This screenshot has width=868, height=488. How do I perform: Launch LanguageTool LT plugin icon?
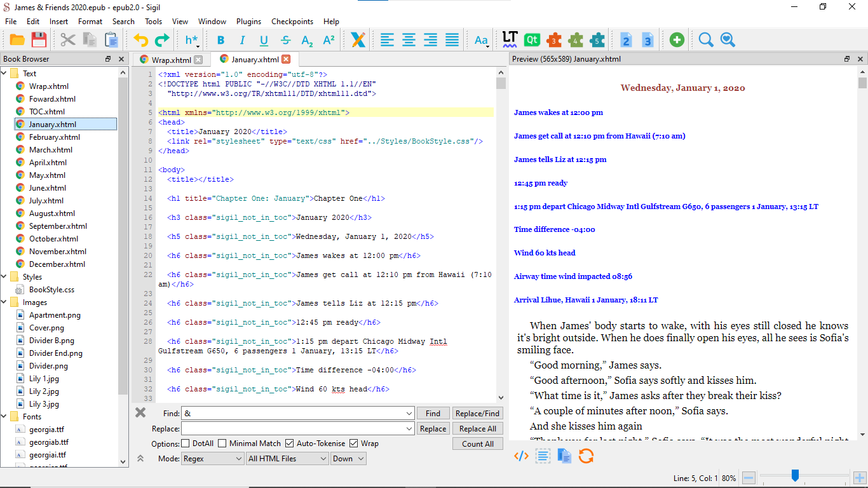point(510,39)
